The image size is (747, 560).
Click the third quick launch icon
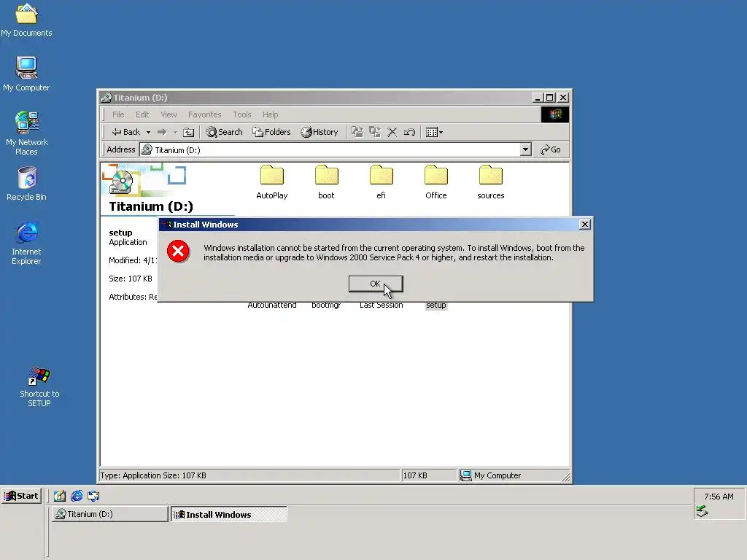pos(93,496)
